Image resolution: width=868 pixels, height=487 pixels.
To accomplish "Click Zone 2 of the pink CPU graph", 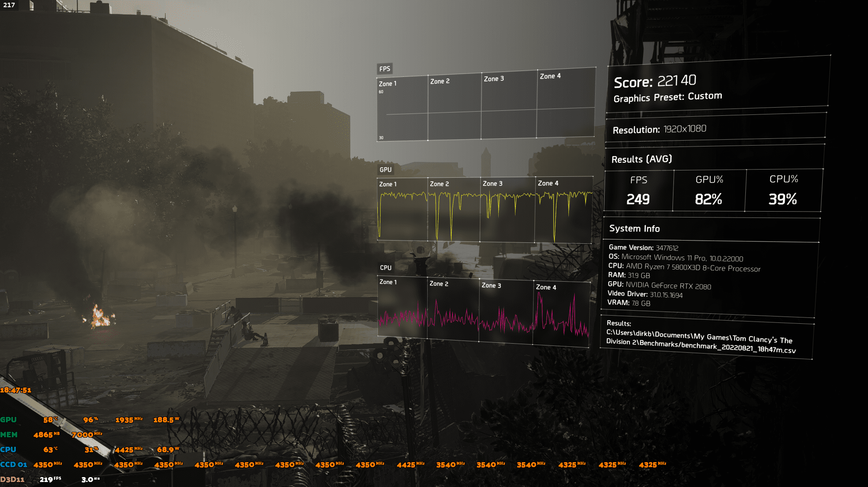I will (x=453, y=309).
